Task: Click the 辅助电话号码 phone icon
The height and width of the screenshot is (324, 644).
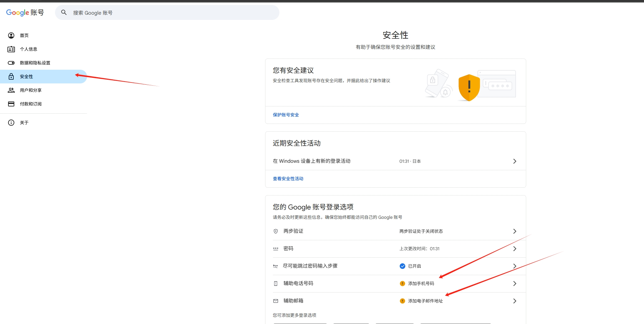Action: (276, 284)
